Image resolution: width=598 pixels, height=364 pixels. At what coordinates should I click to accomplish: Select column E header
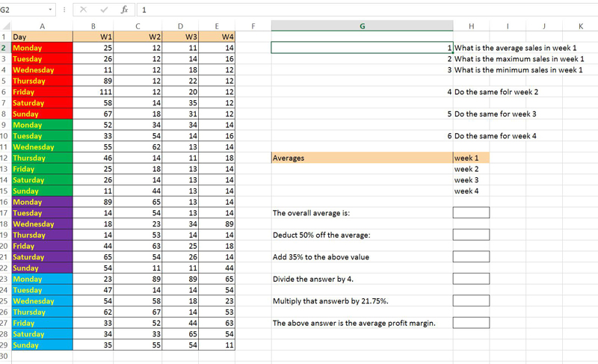[217, 26]
